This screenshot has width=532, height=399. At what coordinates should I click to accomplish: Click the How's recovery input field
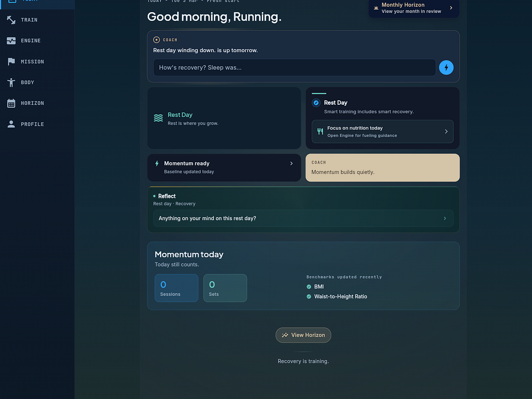[295, 68]
